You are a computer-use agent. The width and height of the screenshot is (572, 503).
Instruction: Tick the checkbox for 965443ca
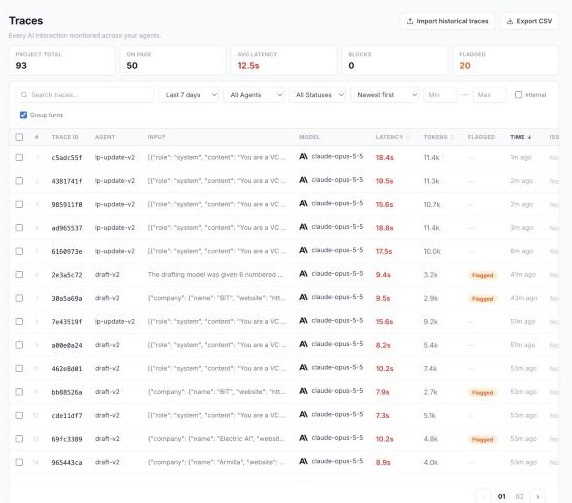coord(19,462)
